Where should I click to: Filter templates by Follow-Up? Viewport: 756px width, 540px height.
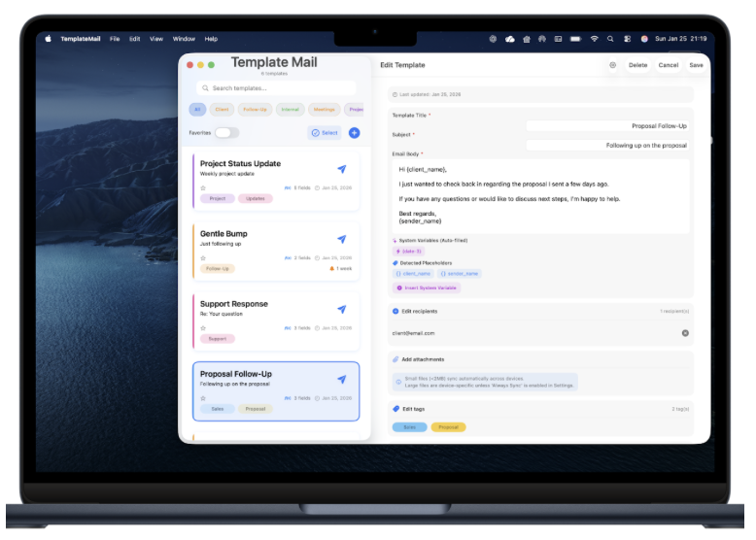point(255,110)
